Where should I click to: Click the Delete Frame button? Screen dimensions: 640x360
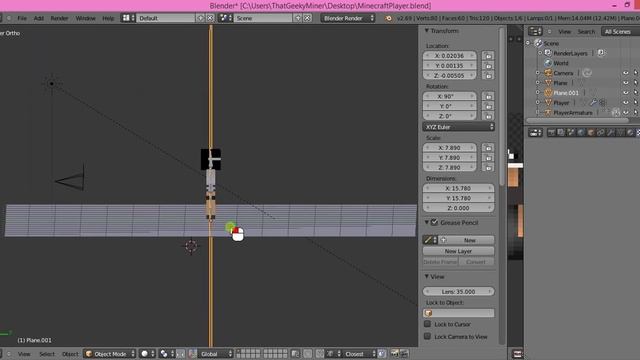(440, 262)
